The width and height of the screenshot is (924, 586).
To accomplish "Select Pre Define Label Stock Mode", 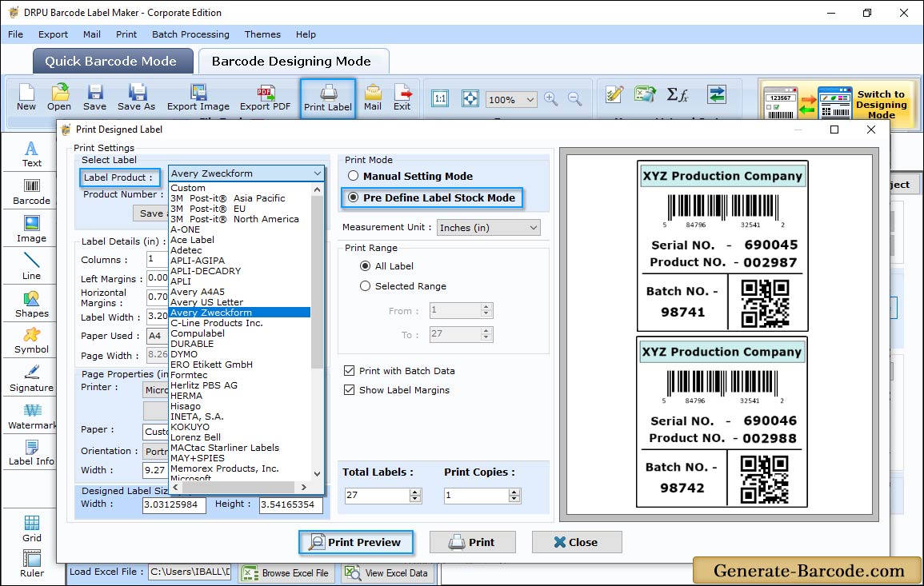I will 353,197.
